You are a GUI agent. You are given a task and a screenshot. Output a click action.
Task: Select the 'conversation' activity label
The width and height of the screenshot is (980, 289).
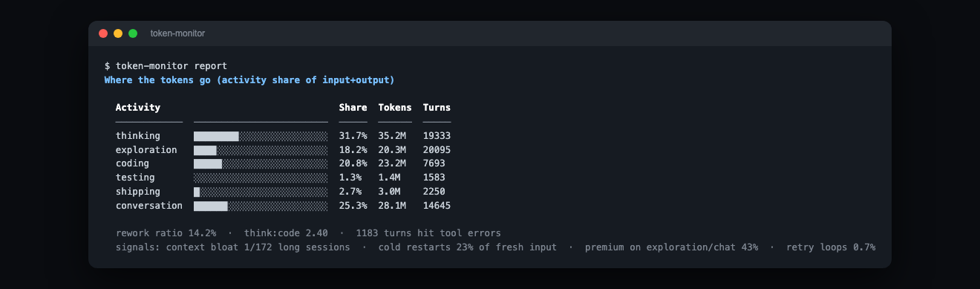click(149, 206)
